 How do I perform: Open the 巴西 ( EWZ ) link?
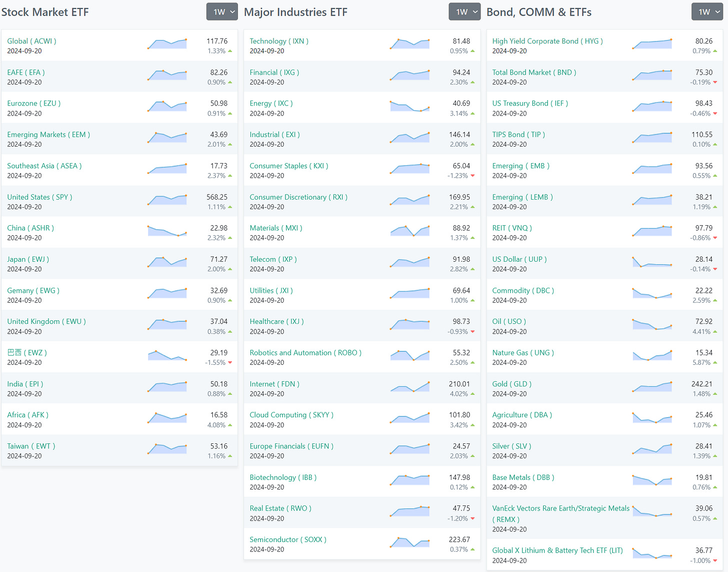[27, 352]
